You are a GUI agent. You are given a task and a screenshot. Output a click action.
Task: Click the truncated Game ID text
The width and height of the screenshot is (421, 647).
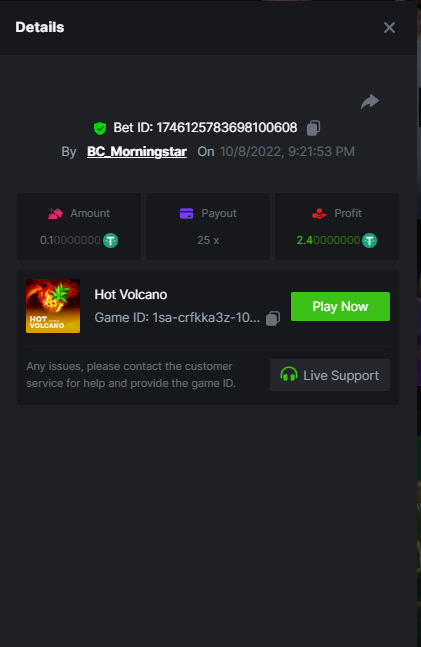(x=177, y=318)
